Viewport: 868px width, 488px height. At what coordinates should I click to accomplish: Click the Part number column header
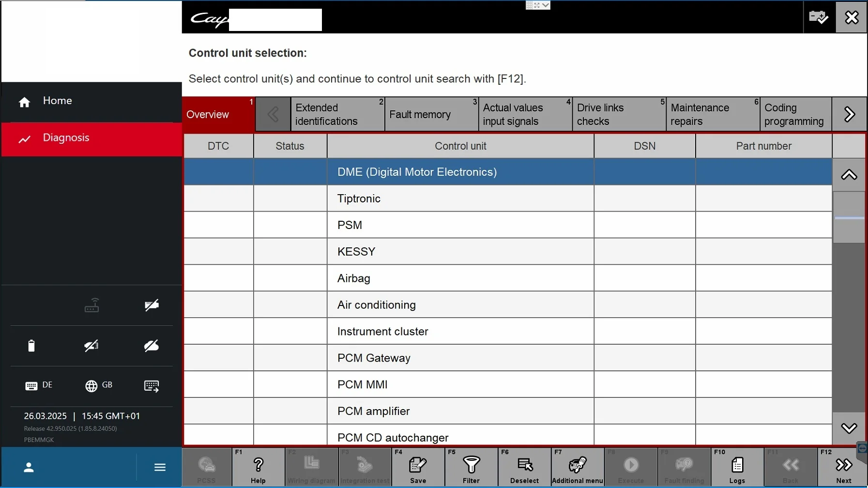[x=764, y=146]
